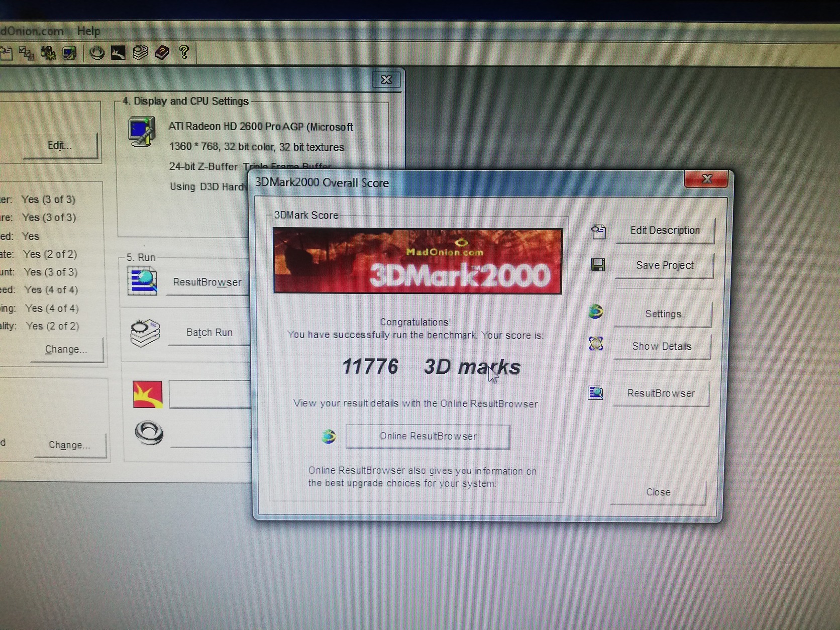Click '4. Display and CPU Settings' heading
Viewport: 840px width, 630px height.
185,101
